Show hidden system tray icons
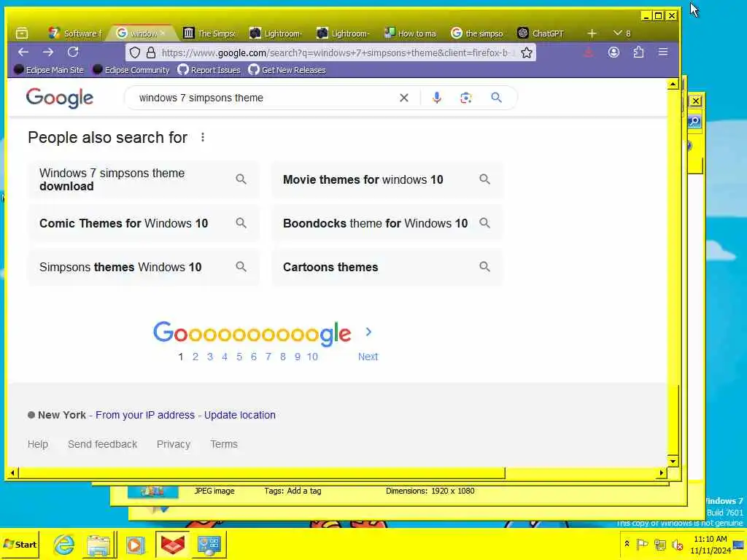Viewport: 747px width, 560px height. pyautogui.click(x=627, y=544)
